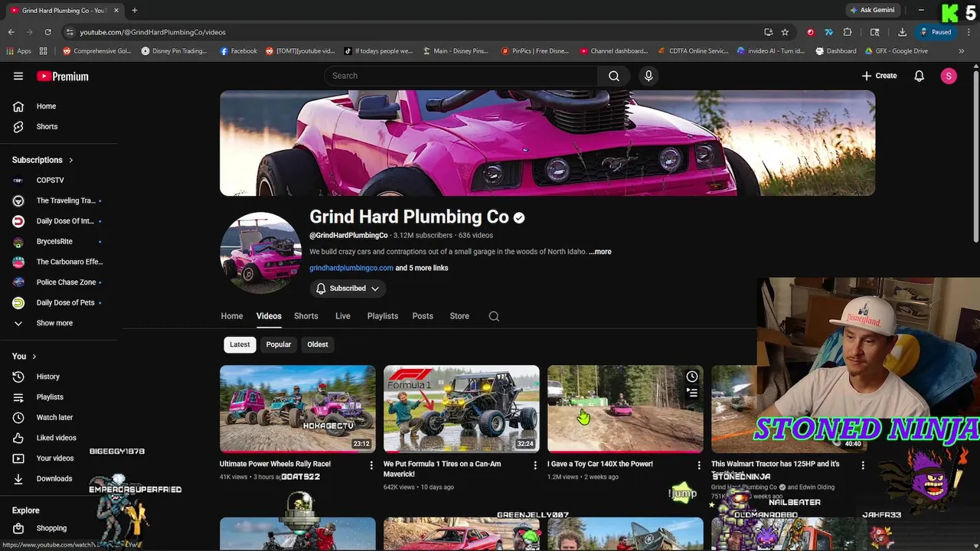Click add to queue icon on thumbnail
The height and width of the screenshot is (551, 980).
pyautogui.click(x=692, y=393)
